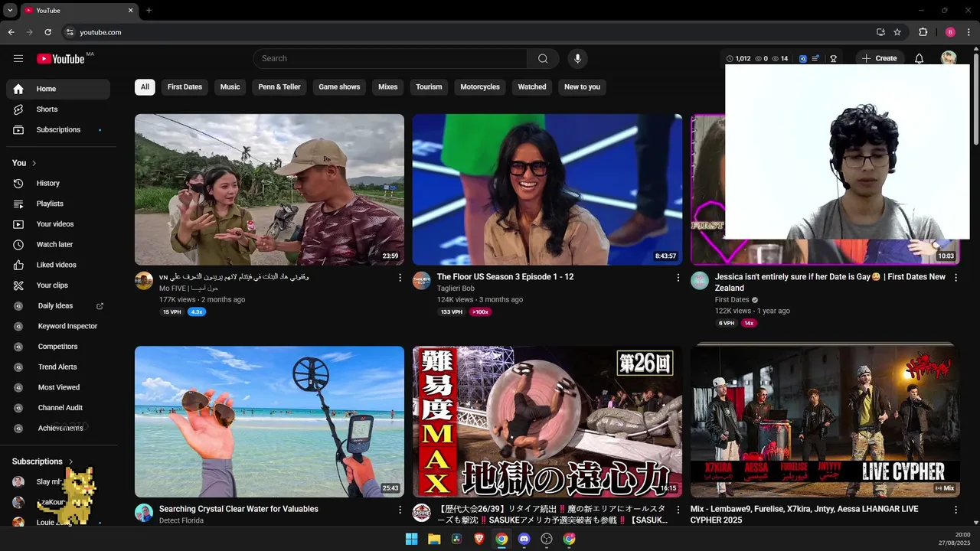The image size is (980, 551).
Task: Open the Taglieri Bob channel link
Action: 456,289
